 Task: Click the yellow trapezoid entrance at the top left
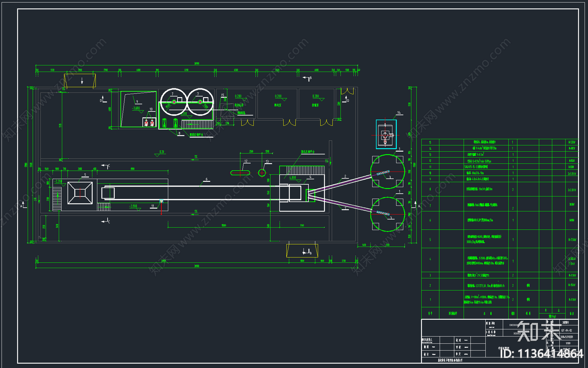click(80, 80)
